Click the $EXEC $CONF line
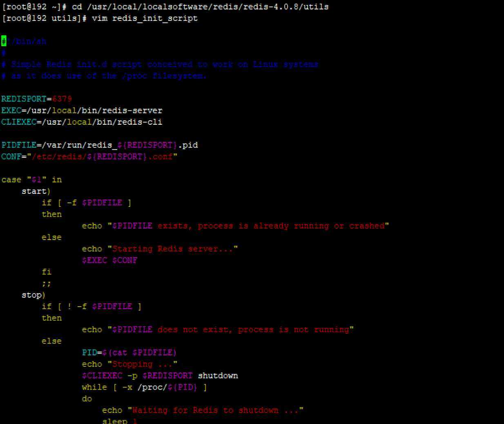Viewport: 504px width, 424px height. pos(109,260)
